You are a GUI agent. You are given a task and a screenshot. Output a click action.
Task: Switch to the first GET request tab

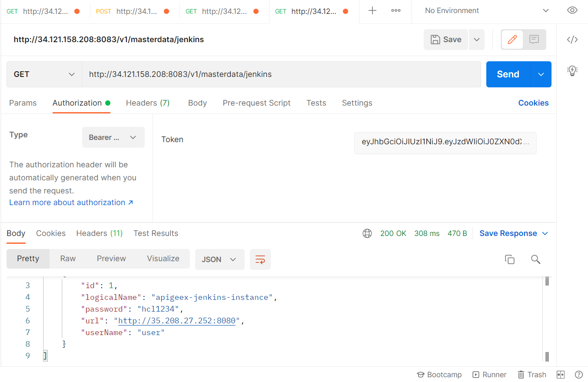(43, 11)
